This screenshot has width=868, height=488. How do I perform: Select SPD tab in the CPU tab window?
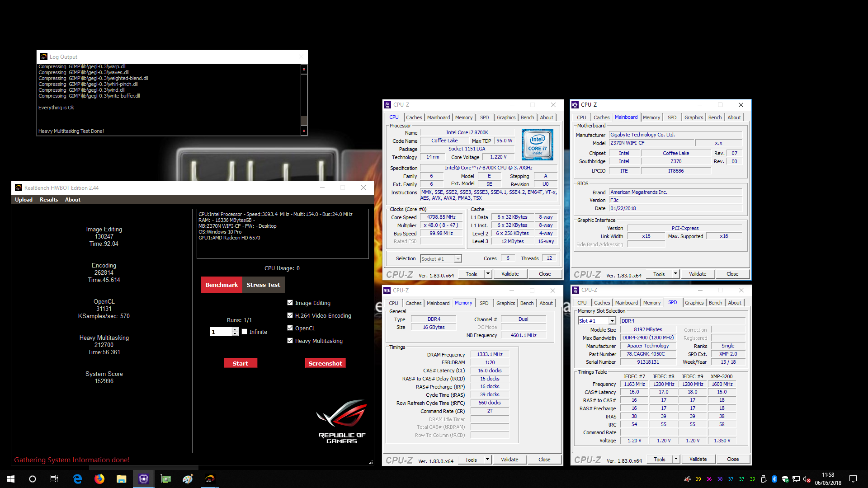click(x=484, y=117)
